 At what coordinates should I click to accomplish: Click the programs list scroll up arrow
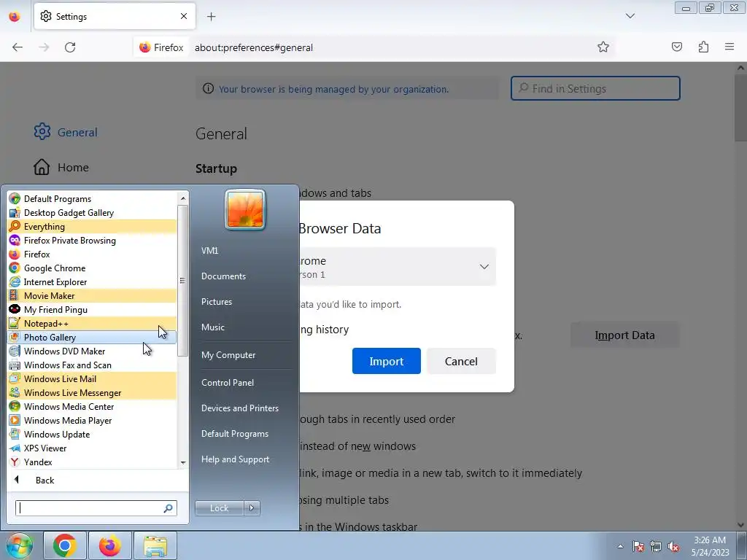[x=183, y=198]
